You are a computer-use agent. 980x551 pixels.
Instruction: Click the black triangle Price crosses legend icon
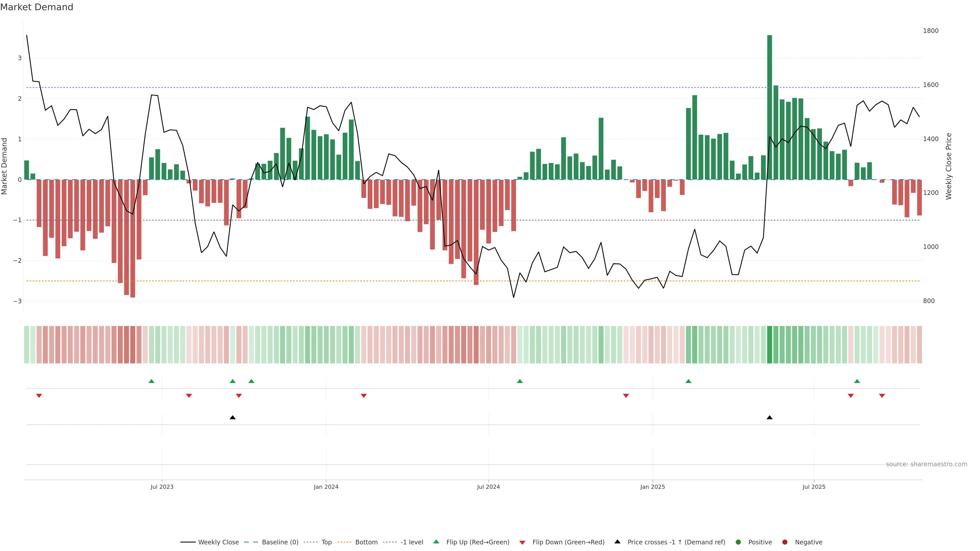[617, 542]
